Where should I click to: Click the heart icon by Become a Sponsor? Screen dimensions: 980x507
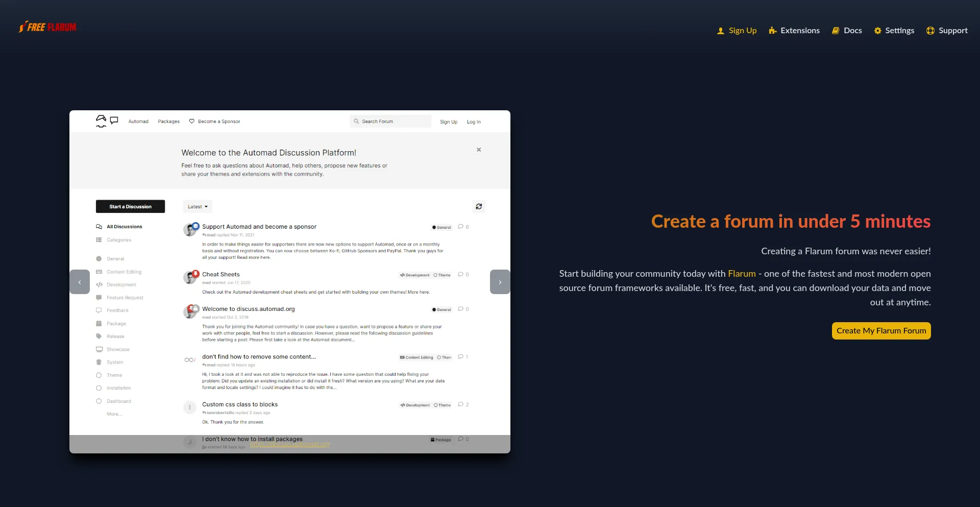(192, 122)
